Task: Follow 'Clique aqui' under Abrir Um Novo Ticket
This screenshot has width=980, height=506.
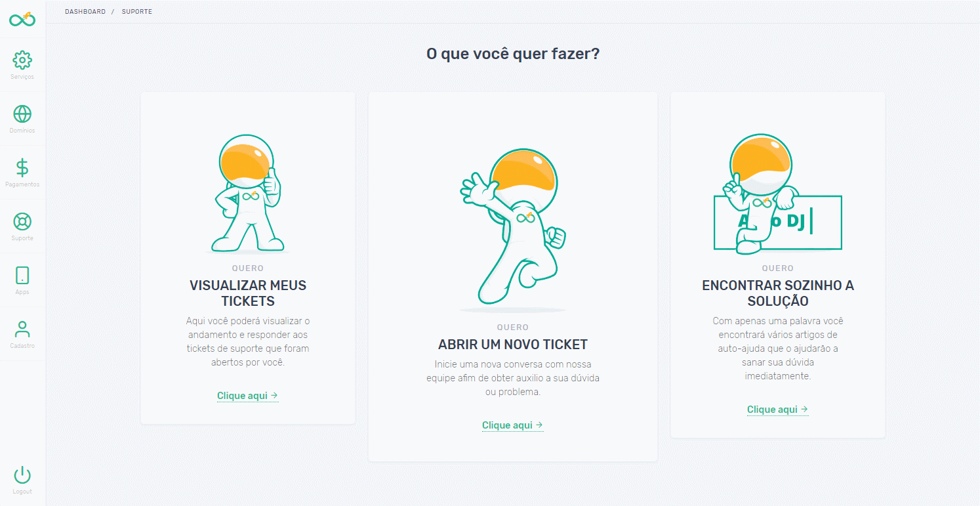Action: [x=512, y=425]
